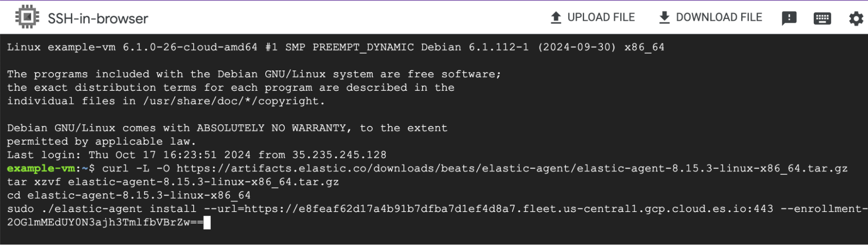Screen dimensions: 868x245
Task: Click the sudo ./elastic-agent install text
Action: [x=102, y=209]
